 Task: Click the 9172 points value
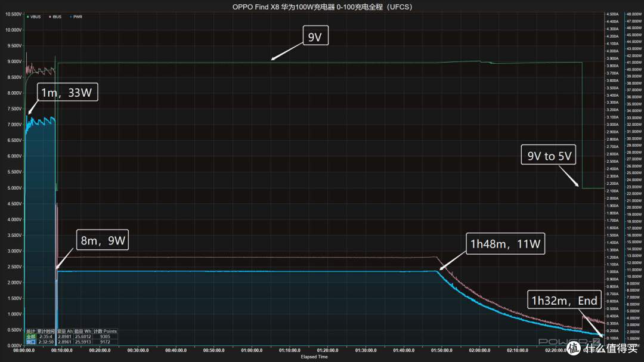click(x=105, y=342)
